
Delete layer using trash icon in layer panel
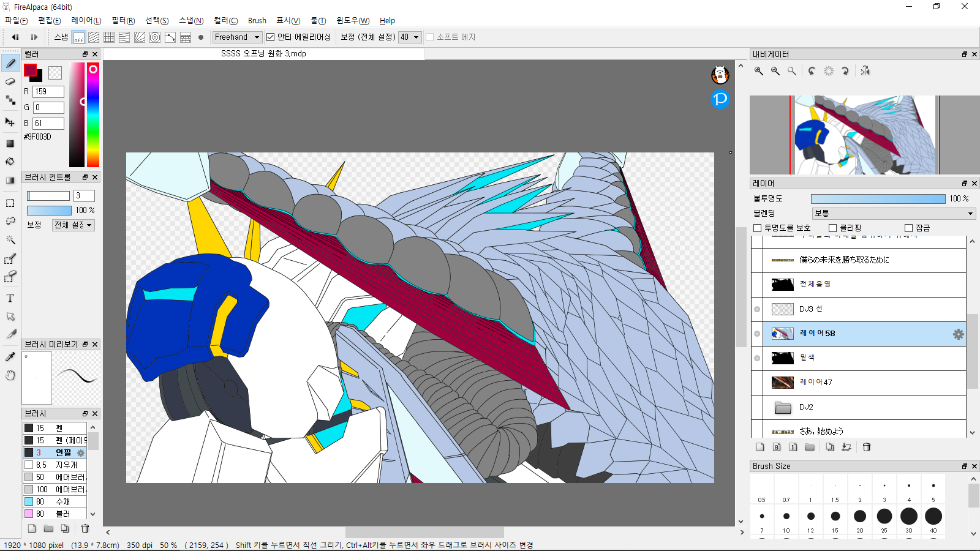pos(867,447)
